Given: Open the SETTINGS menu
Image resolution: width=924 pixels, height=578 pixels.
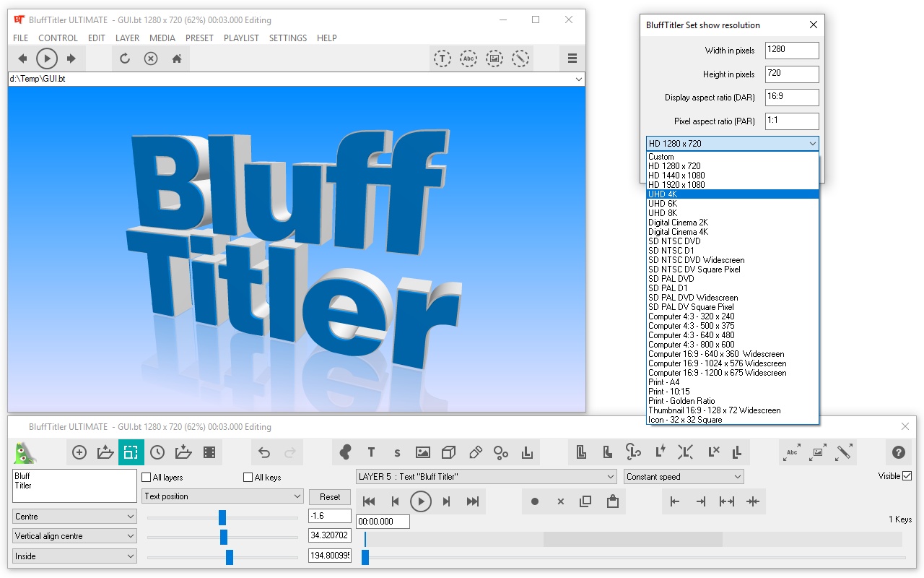Looking at the screenshot, I should click(288, 38).
